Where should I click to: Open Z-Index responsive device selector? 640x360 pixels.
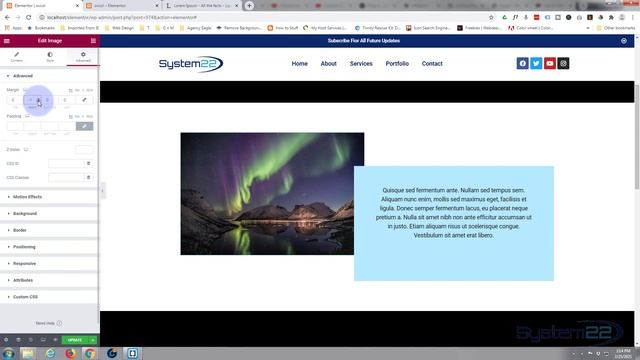(26, 150)
